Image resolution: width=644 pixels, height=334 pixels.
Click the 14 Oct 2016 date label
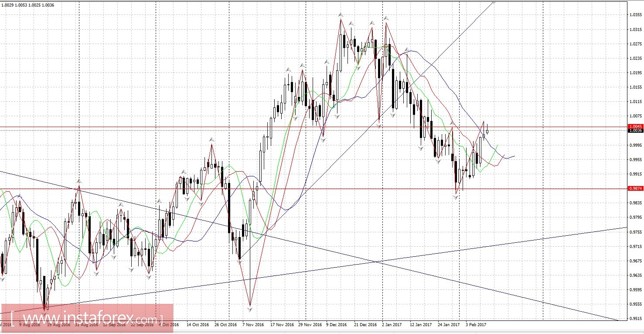point(198,325)
